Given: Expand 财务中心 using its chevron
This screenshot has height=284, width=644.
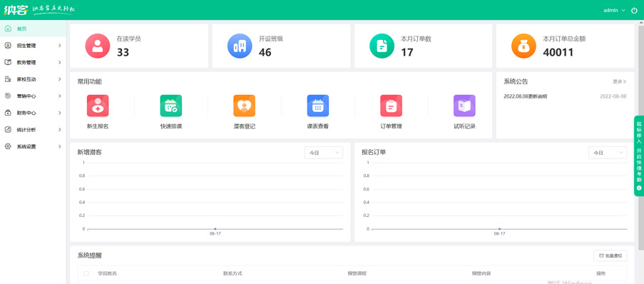Looking at the screenshot, I should point(60,113).
